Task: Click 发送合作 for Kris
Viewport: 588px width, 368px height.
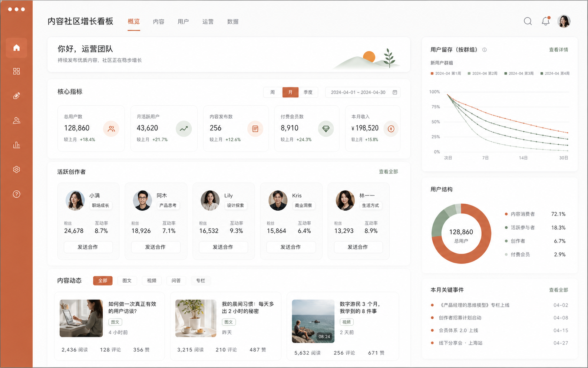Action: pos(291,247)
